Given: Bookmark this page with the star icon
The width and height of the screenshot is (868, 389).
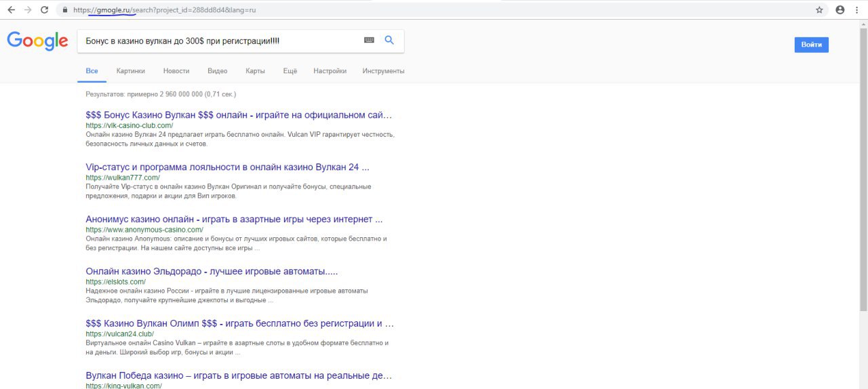Looking at the screenshot, I should click(819, 10).
